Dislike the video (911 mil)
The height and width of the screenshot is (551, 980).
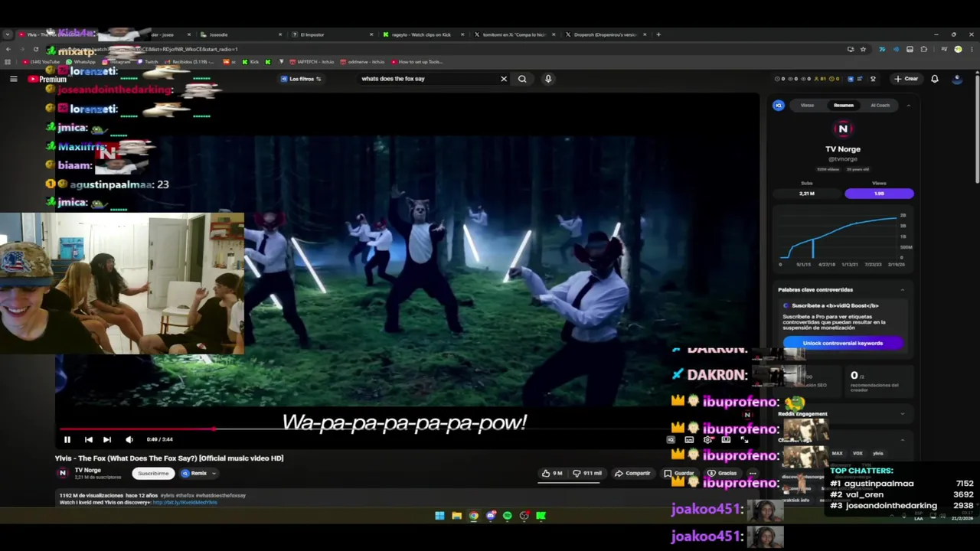point(588,473)
